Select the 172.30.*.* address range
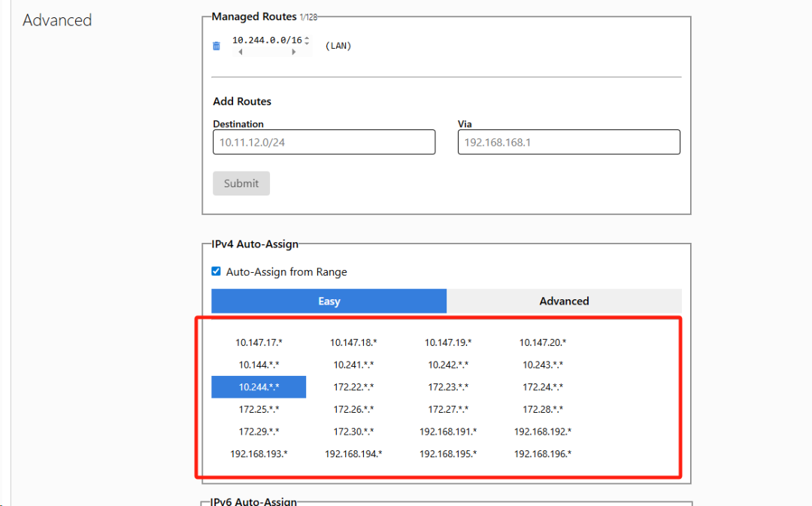812x506 pixels. click(x=353, y=432)
